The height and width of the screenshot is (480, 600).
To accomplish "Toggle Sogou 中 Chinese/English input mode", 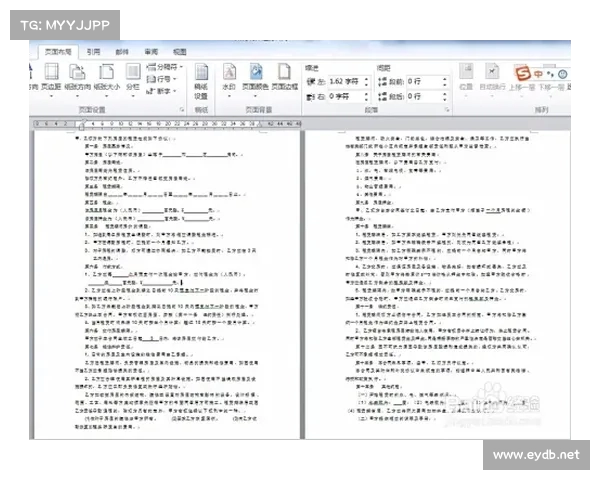I will [x=537, y=73].
